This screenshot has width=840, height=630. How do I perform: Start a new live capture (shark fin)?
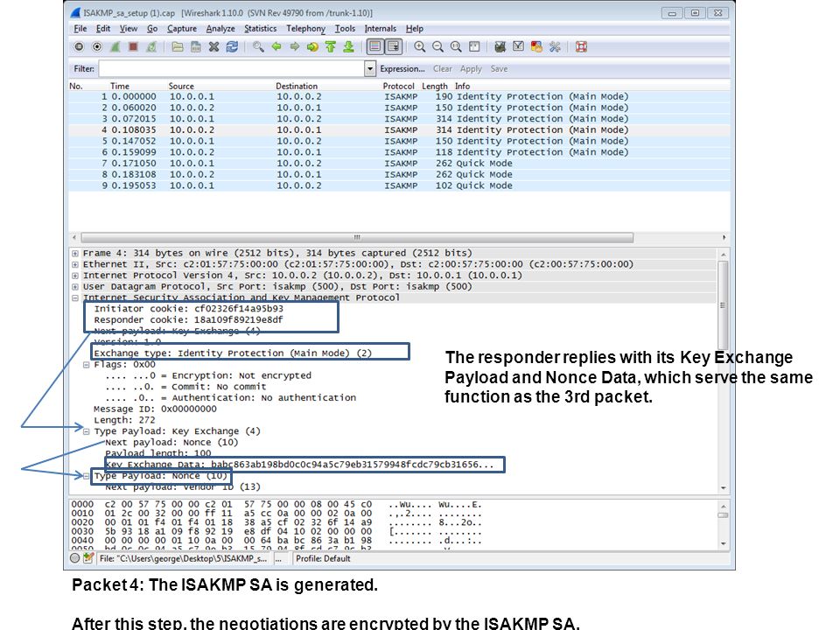coord(115,47)
